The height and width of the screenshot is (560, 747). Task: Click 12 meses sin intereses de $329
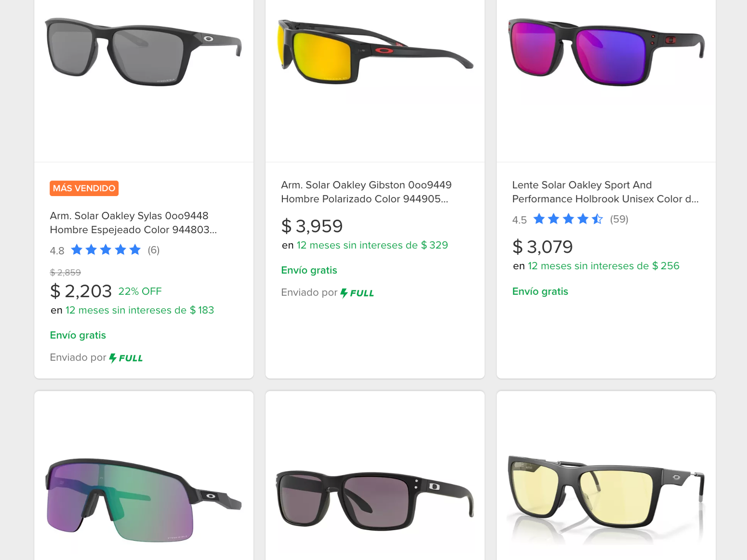pyautogui.click(x=372, y=245)
